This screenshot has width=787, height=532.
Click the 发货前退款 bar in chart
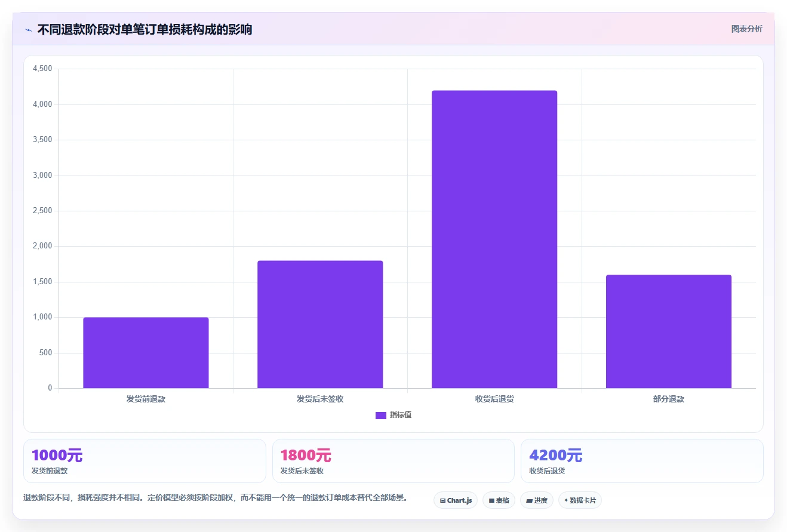[146, 353]
